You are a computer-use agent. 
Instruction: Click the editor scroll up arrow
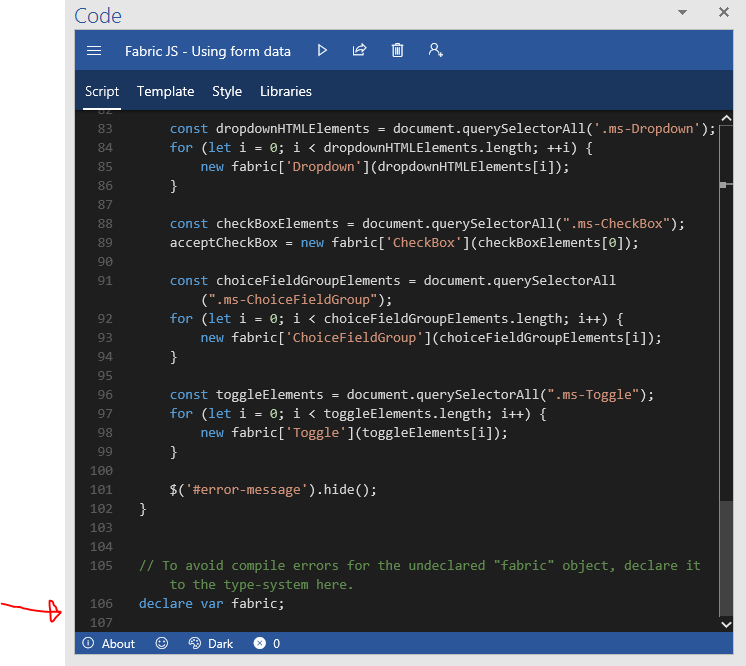726,118
